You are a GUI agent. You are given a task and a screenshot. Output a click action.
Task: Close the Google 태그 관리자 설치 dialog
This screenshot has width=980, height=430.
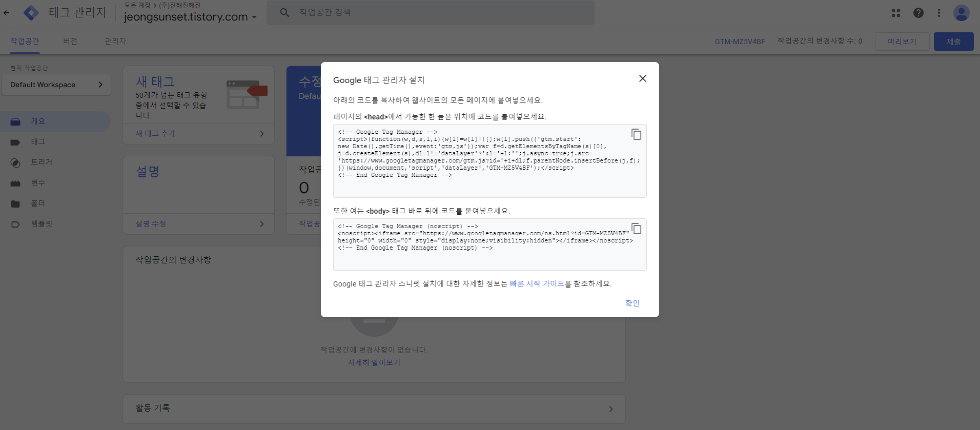[643, 78]
